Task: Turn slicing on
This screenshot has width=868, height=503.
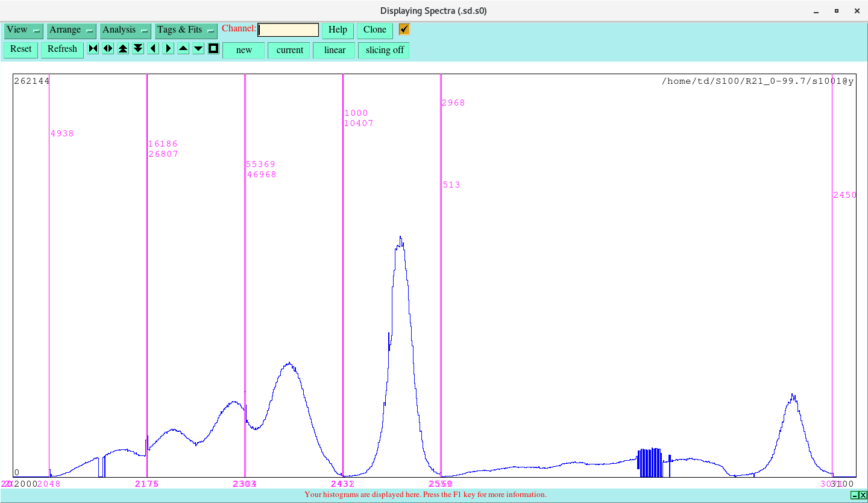Action: pos(383,50)
